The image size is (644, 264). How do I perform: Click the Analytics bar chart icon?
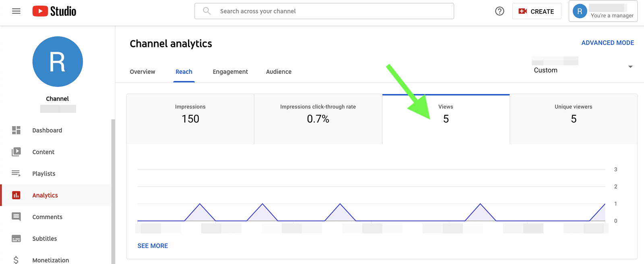pos(16,195)
